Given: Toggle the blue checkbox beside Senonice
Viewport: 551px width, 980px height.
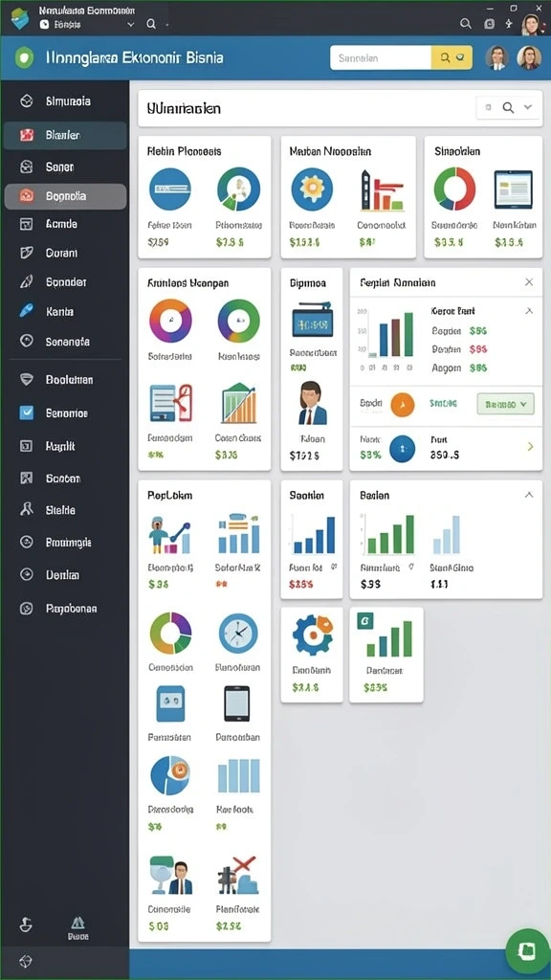Looking at the screenshot, I should (x=26, y=412).
